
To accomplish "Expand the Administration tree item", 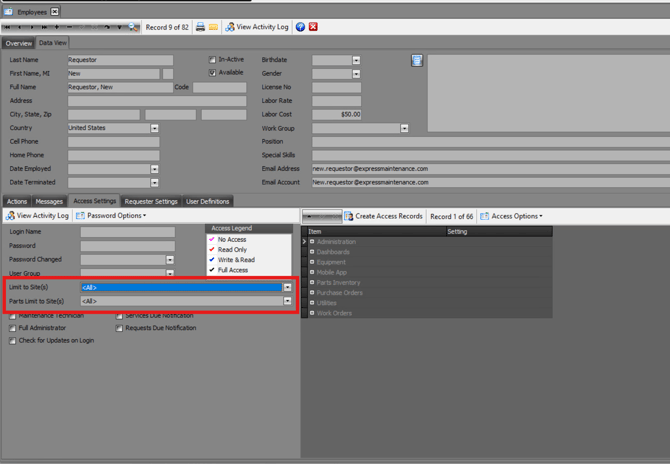I will [x=312, y=242].
